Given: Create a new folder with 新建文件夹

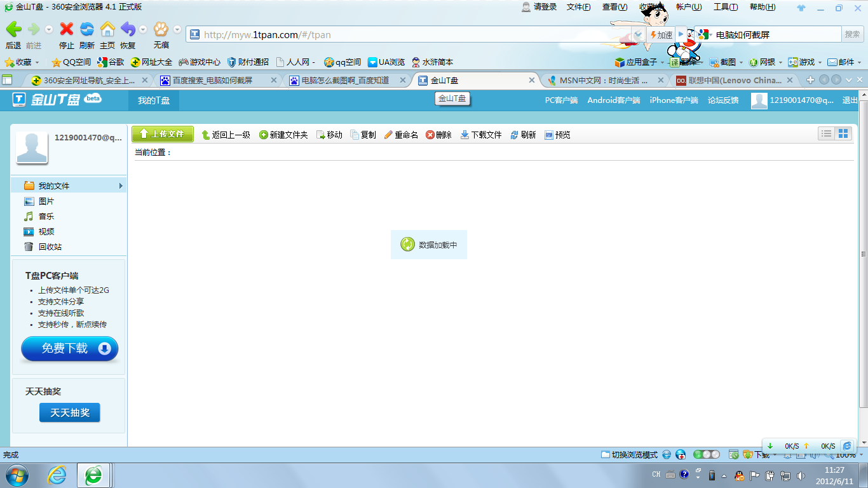Looking at the screenshot, I should (x=283, y=135).
